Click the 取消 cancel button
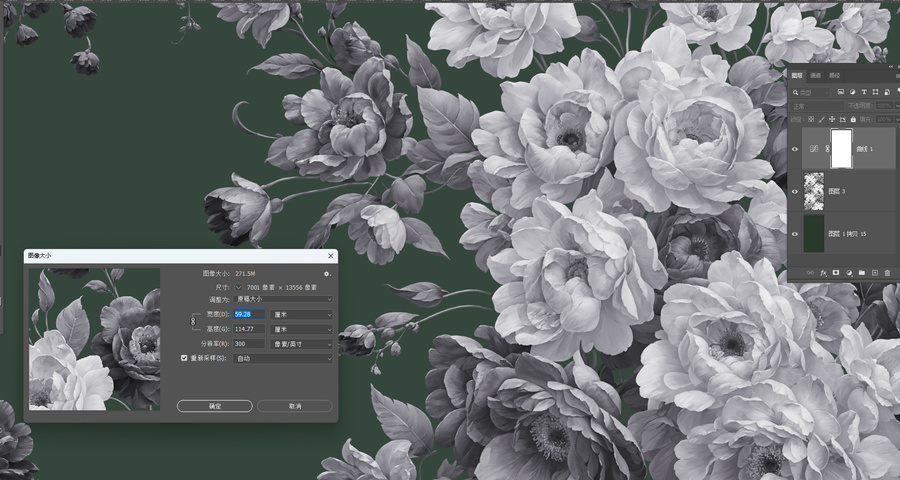The height and width of the screenshot is (480, 900). [295, 406]
